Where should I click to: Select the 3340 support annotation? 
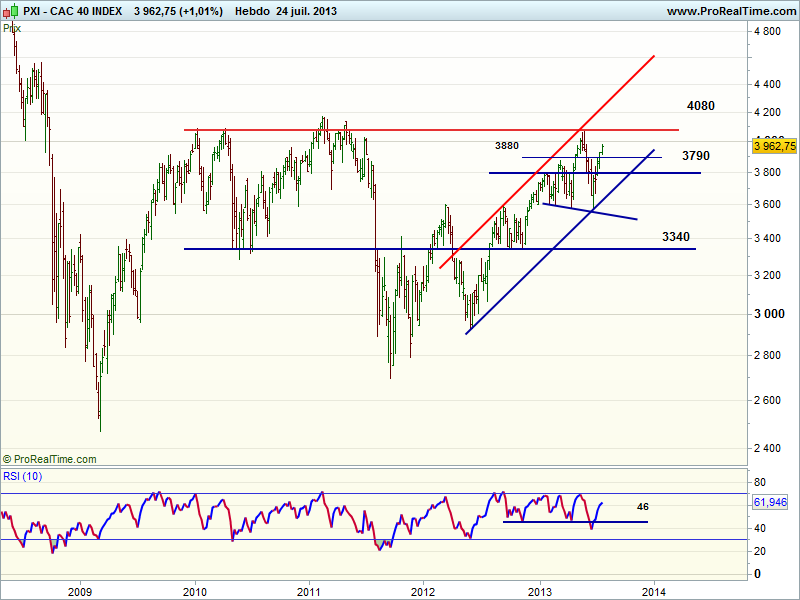point(676,236)
